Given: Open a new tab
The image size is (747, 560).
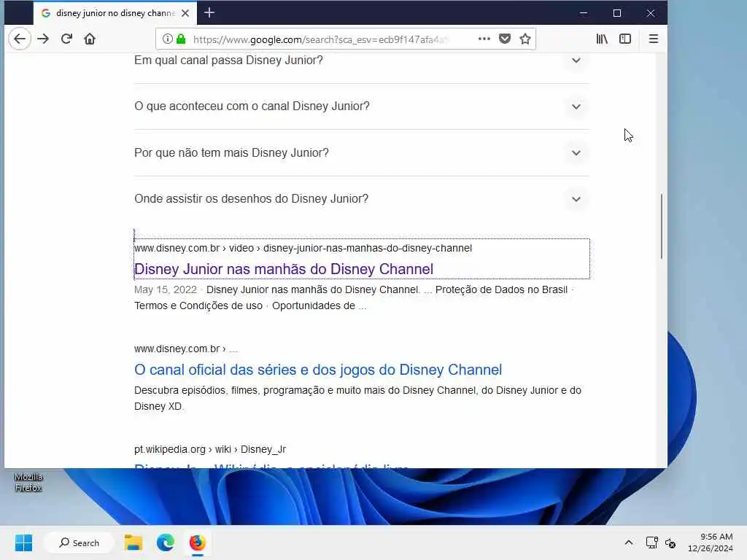Looking at the screenshot, I should coord(209,13).
